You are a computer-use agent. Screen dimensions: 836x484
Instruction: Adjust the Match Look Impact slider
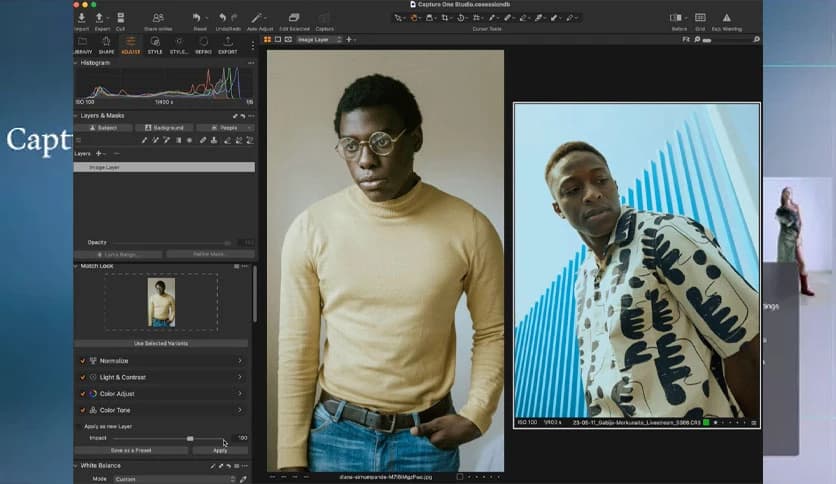190,438
